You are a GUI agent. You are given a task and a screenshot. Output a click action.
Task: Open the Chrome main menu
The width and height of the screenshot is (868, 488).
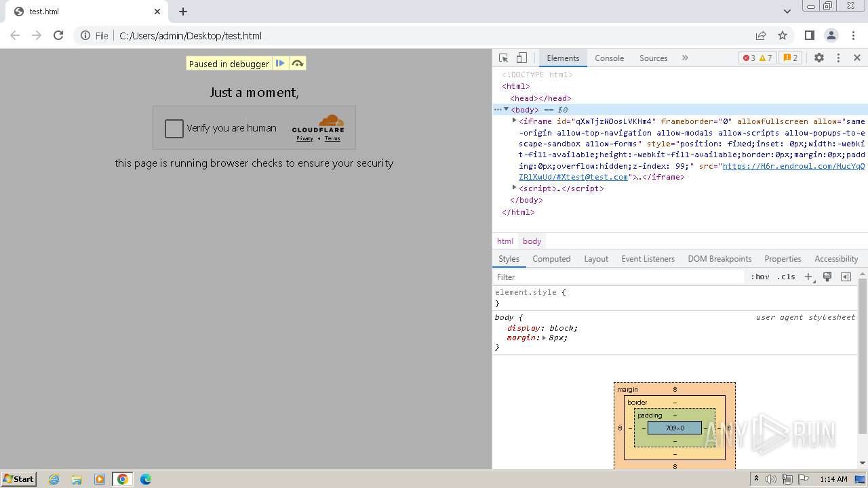(x=853, y=35)
